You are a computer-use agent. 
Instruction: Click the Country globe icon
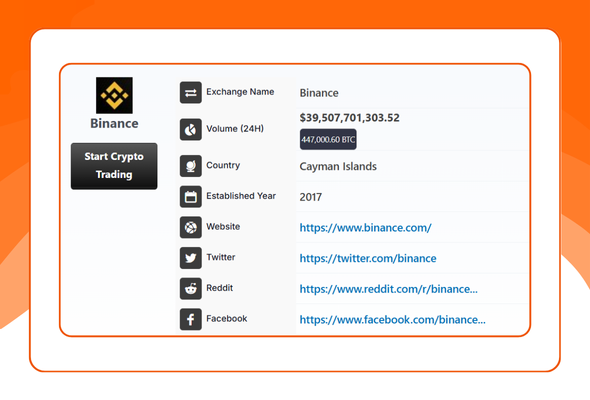click(190, 166)
